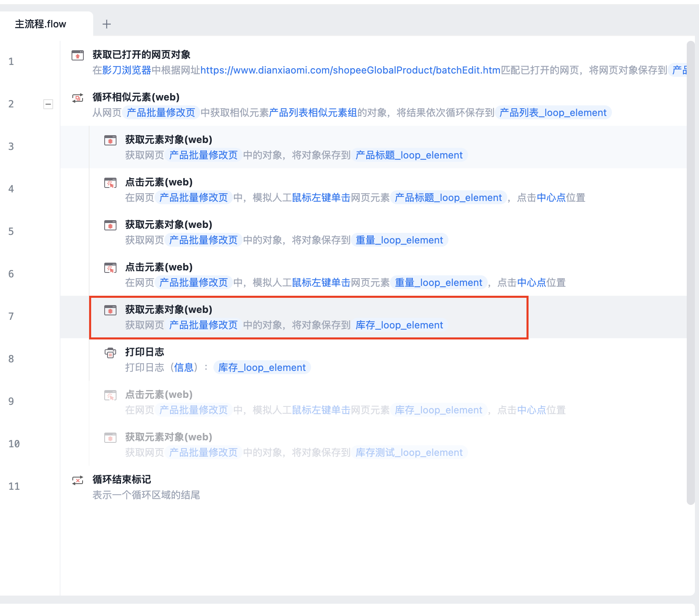
Task: Open the dianxiaomi batchEdit URL link
Action: [350, 70]
